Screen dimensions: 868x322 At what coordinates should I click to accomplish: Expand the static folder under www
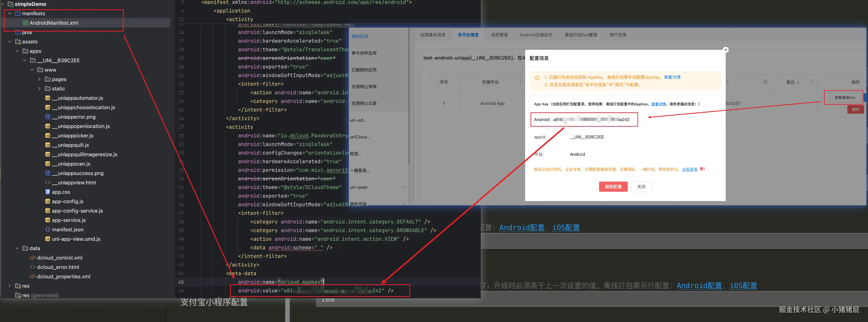(x=39, y=88)
